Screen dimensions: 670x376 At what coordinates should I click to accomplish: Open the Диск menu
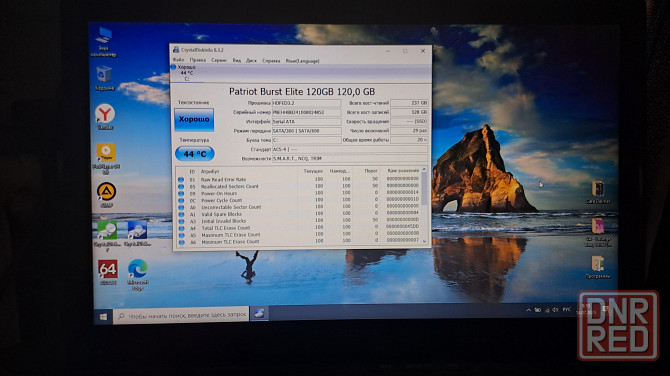coord(251,61)
